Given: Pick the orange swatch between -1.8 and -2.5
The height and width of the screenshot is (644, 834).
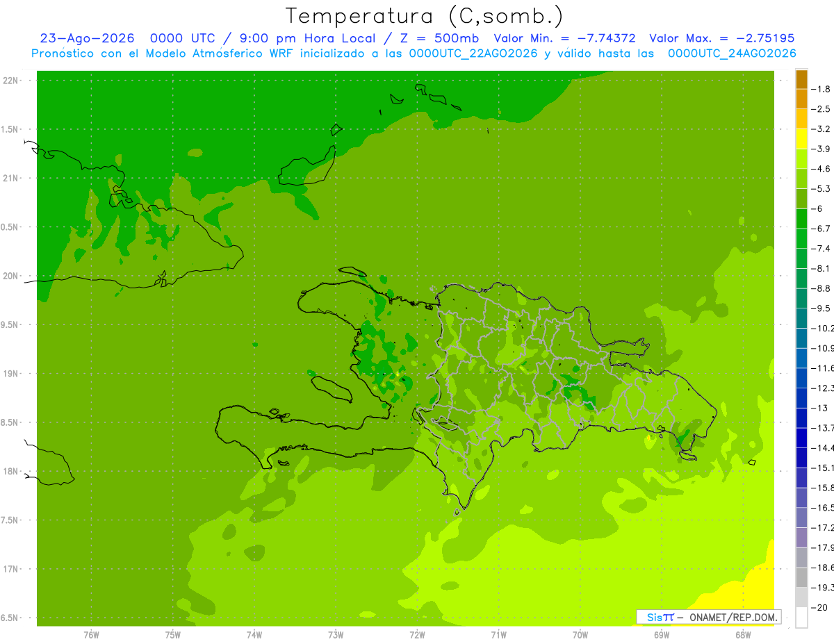Looking at the screenshot, I should [x=801, y=99].
